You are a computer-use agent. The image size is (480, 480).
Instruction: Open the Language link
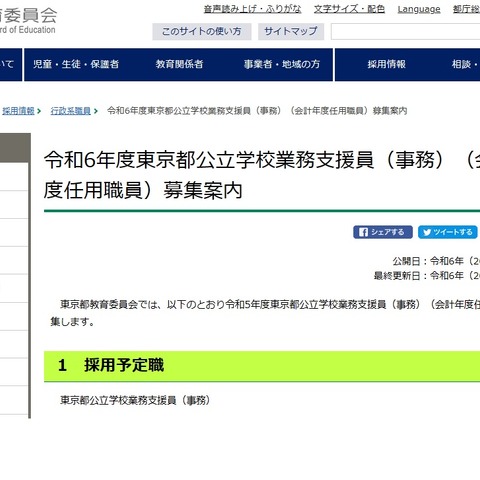click(419, 9)
